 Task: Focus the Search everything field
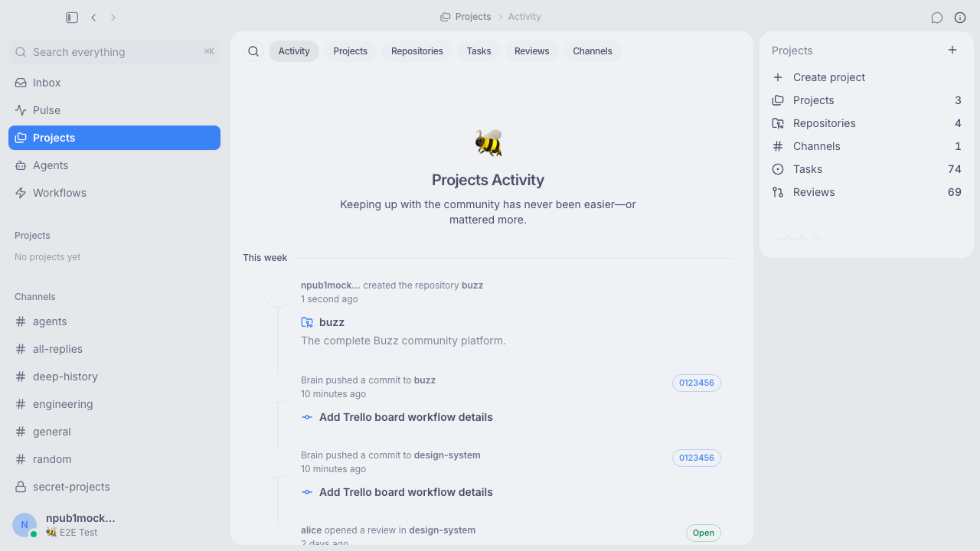114,52
